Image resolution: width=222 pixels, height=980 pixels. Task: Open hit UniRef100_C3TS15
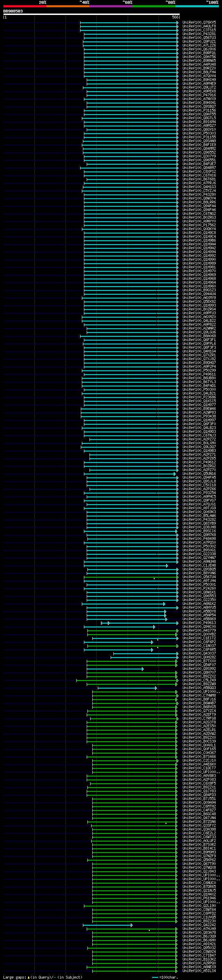(199, 30)
